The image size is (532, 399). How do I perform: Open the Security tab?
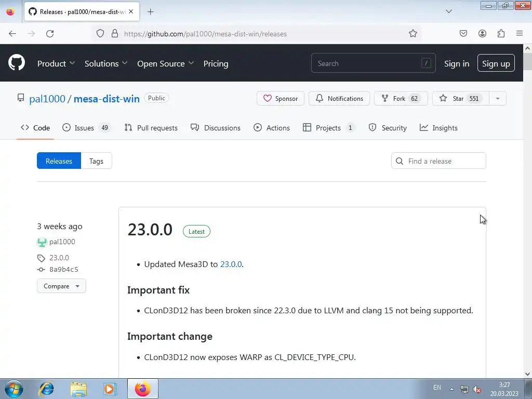(388, 128)
